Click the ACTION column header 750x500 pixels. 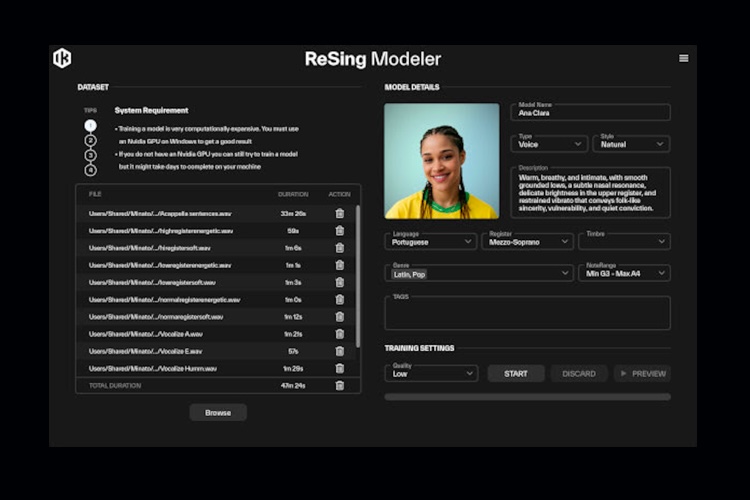tap(340, 194)
